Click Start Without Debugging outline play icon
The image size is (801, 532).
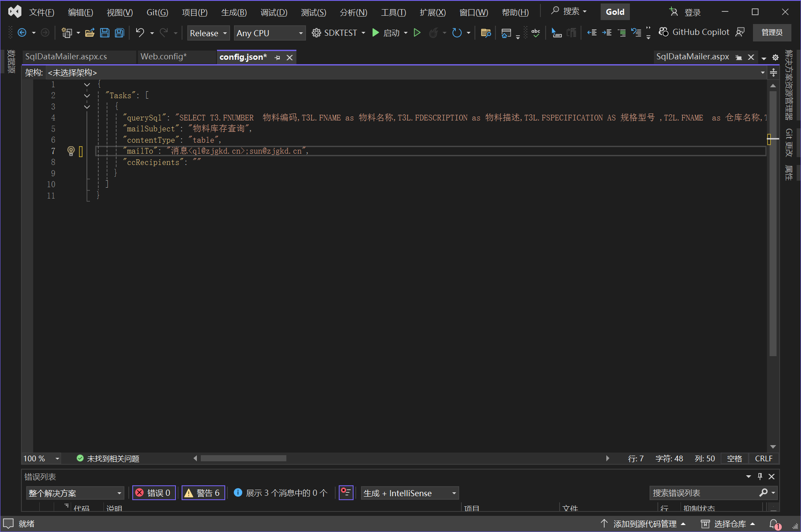(x=417, y=33)
